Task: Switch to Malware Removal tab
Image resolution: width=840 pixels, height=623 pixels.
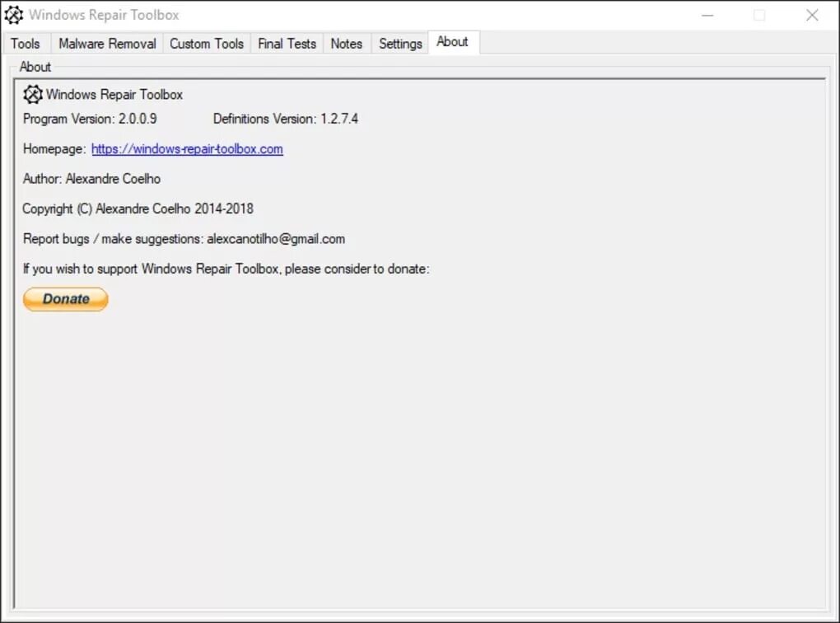Action: click(x=107, y=44)
